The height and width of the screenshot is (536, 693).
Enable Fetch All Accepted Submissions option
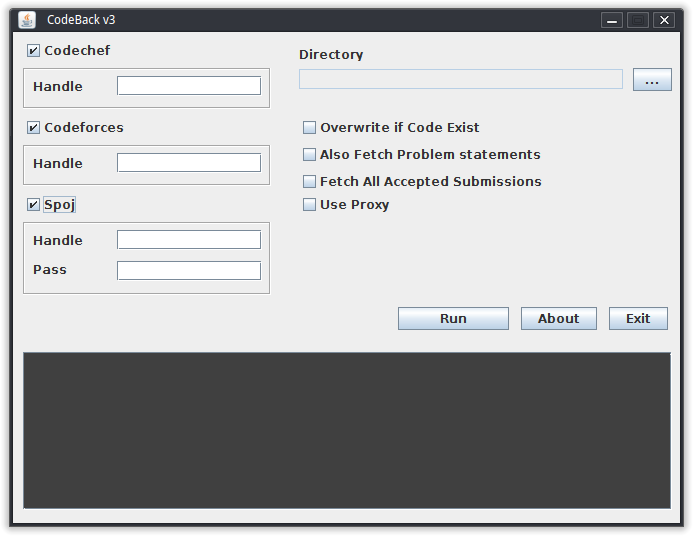309,182
